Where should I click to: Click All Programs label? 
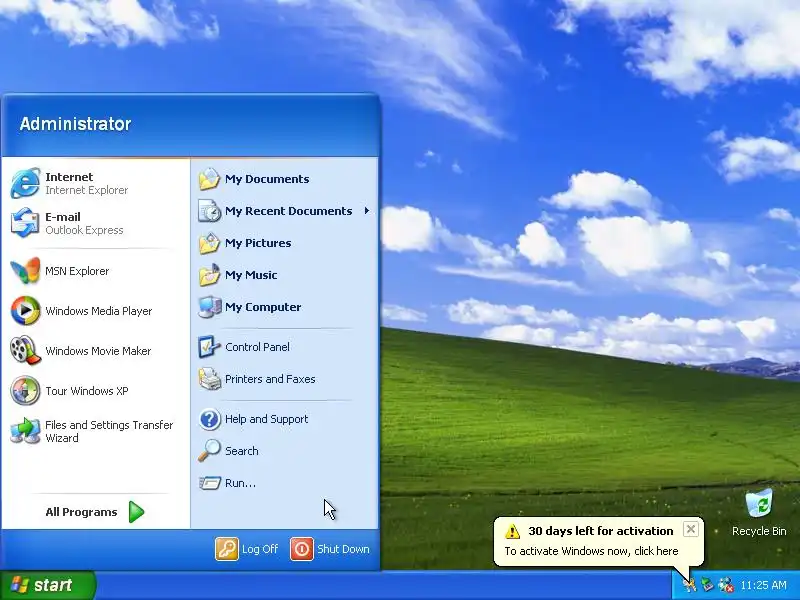[x=81, y=512]
